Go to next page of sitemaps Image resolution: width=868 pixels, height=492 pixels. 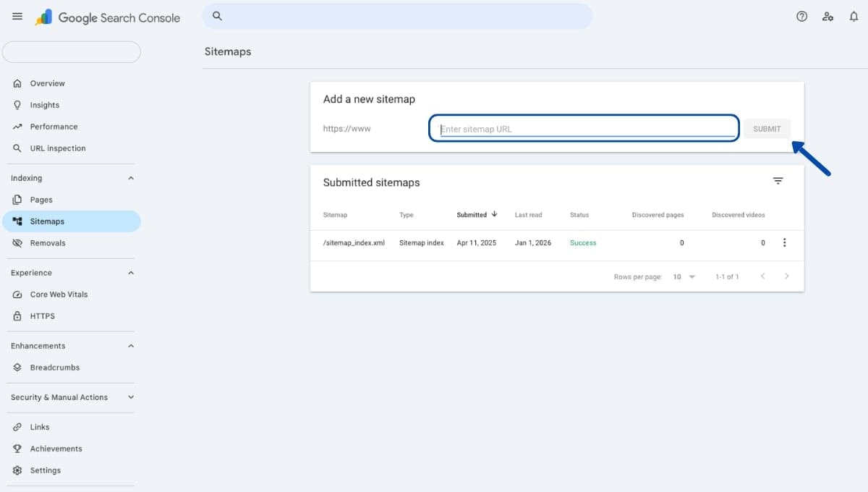pos(787,276)
